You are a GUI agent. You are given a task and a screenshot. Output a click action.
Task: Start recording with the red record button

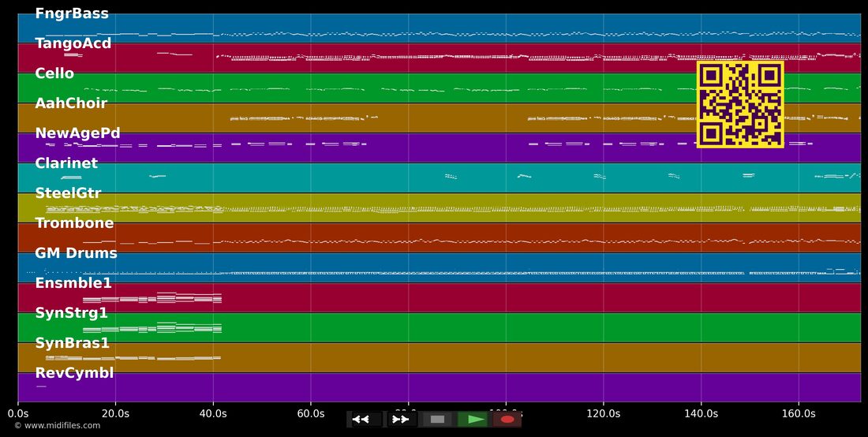point(507,420)
